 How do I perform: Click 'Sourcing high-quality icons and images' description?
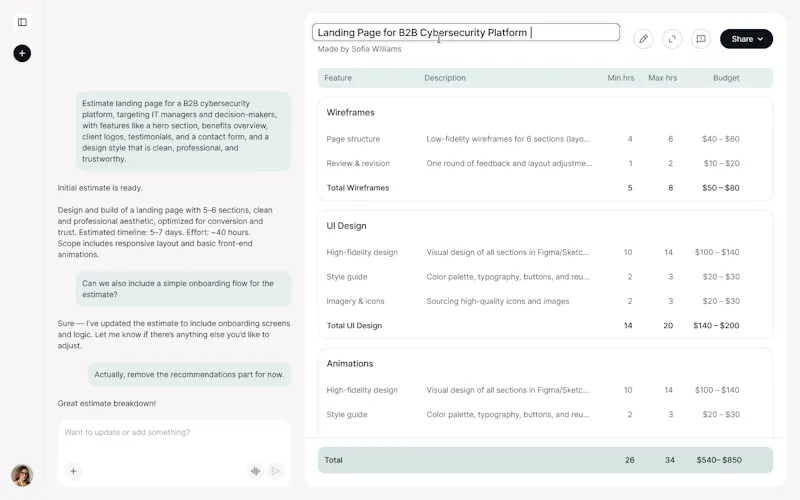point(498,301)
